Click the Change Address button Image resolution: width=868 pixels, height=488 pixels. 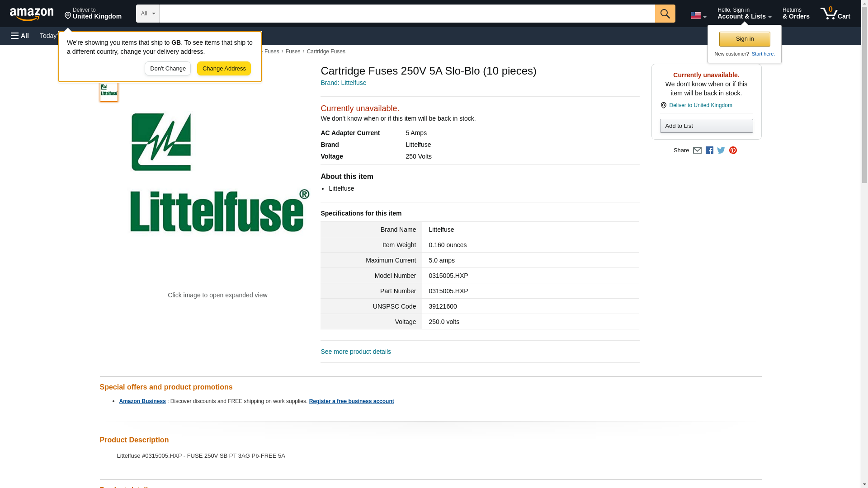tap(224, 69)
